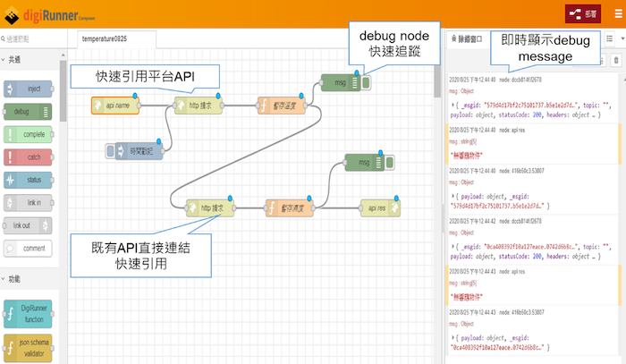Viewport: 626px width, 364px height.
Task: Select the status node in palette
Action: click(x=28, y=180)
